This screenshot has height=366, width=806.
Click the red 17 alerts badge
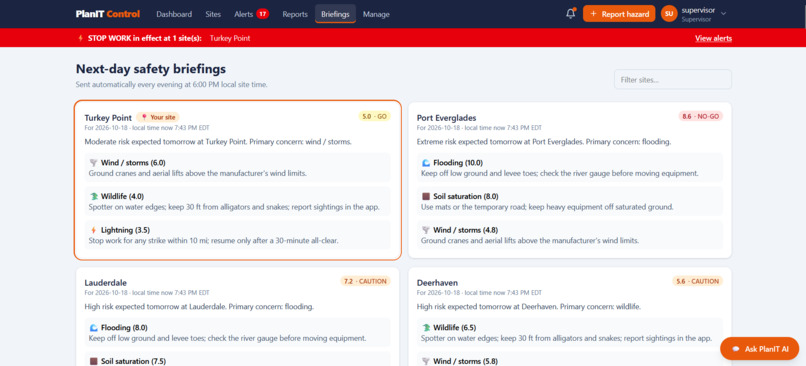click(263, 14)
